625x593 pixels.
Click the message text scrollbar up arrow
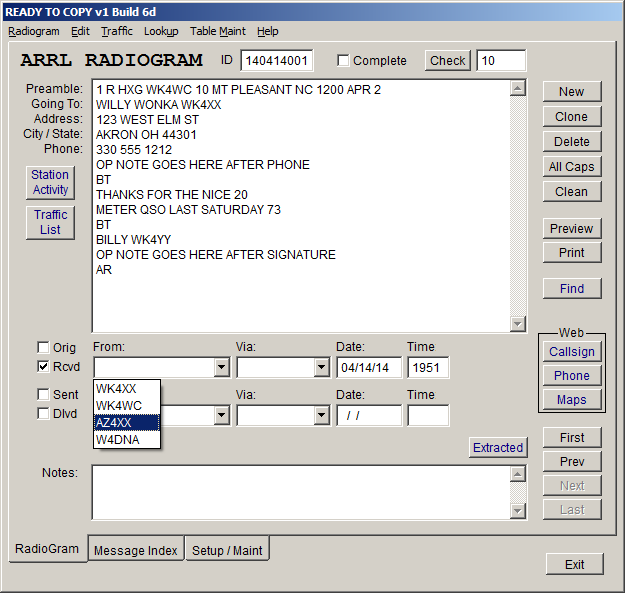coord(518,88)
